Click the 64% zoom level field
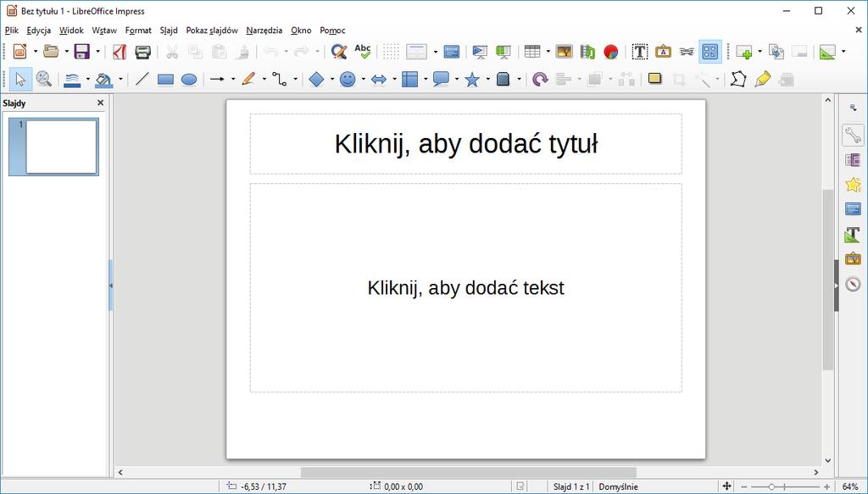 (850, 487)
